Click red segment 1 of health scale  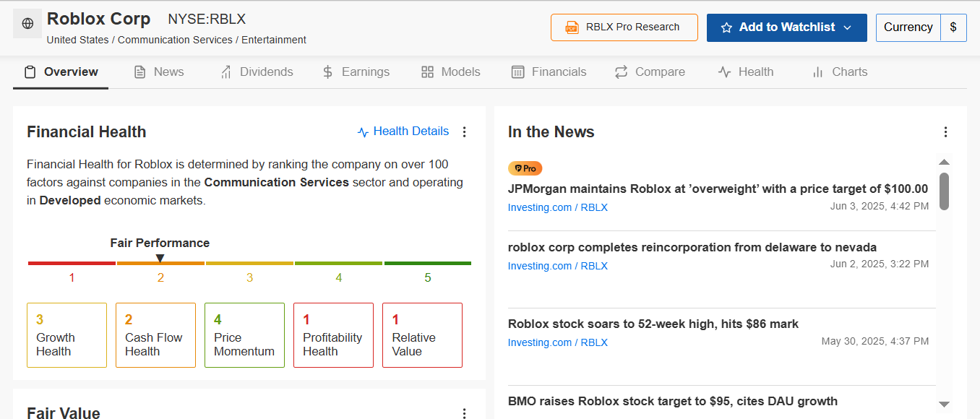(x=72, y=263)
